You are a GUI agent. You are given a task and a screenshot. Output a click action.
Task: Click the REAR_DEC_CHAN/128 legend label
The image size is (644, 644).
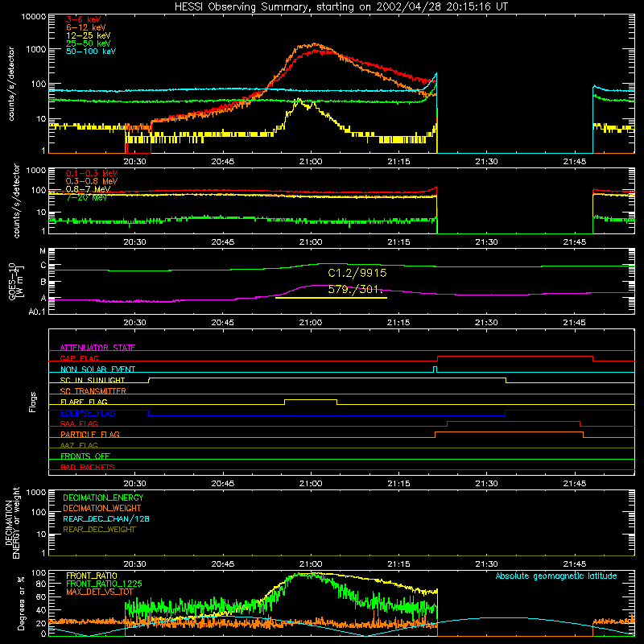coord(106,518)
